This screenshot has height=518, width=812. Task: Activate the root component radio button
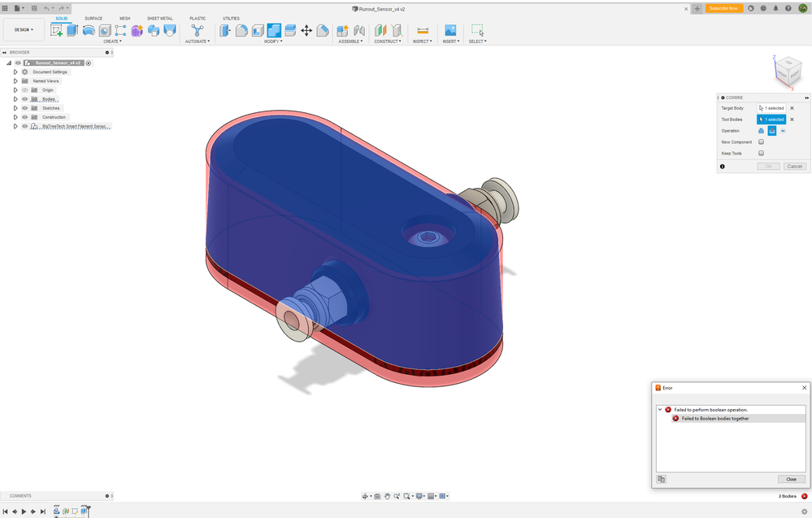[89, 63]
